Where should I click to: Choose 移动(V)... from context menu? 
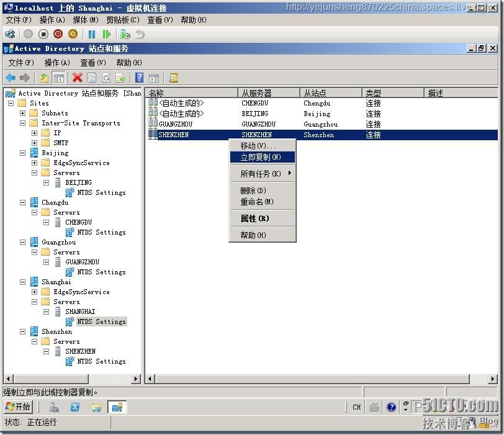click(263, 146)
